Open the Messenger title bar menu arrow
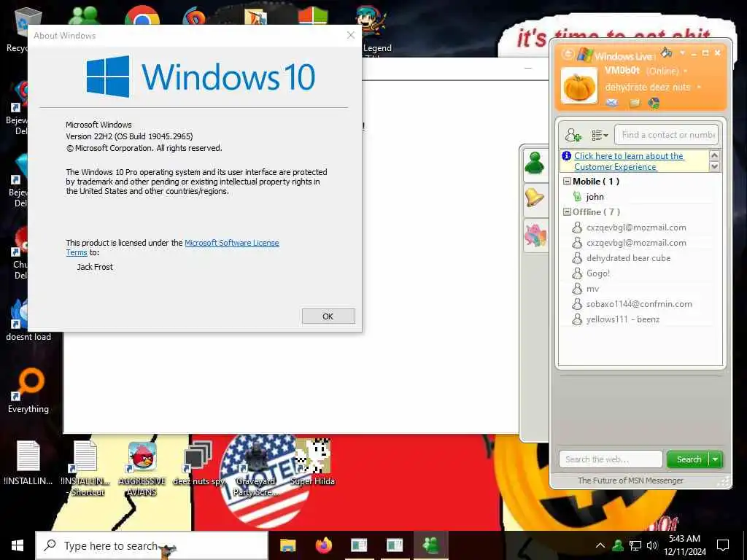 pos(682,52)
